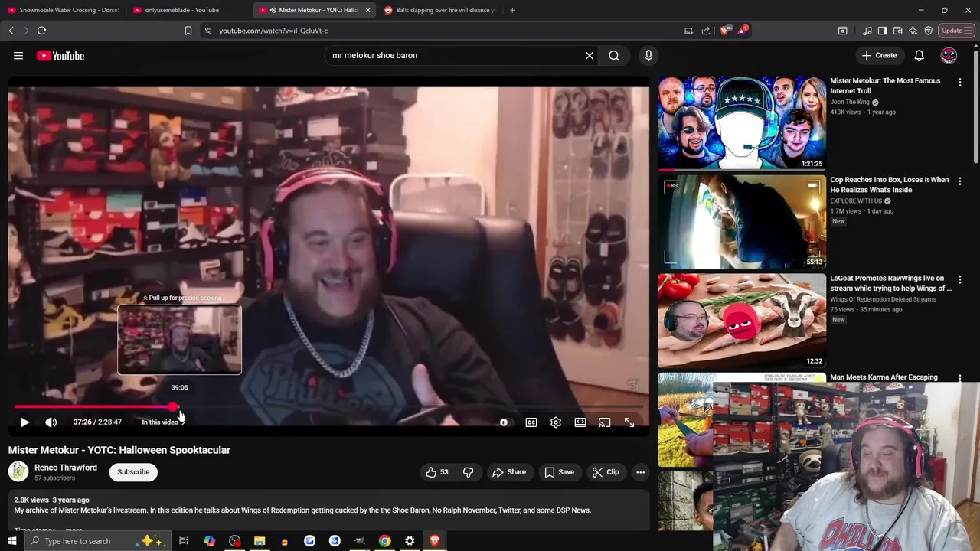
Task: Create a clip with the Clip button
Action: coord(605,472)
